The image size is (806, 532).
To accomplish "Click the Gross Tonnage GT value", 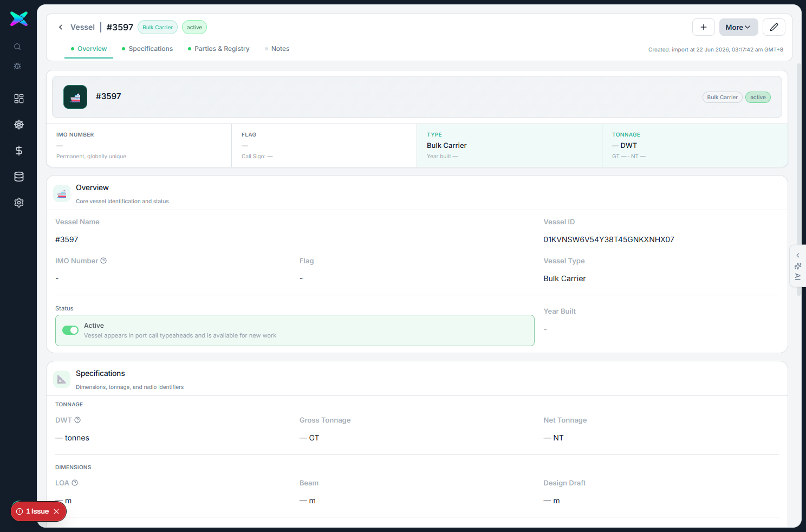I will (x=309, y=438).
